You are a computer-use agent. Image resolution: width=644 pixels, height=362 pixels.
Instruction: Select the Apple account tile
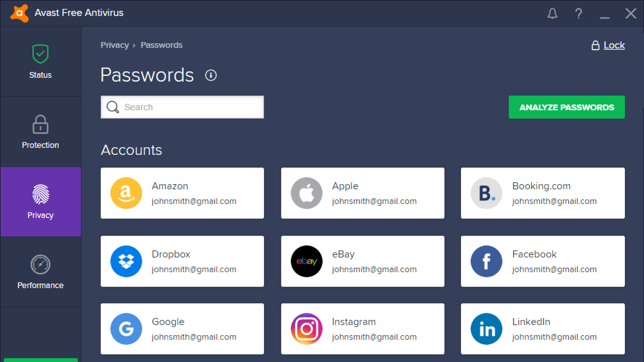362,193
